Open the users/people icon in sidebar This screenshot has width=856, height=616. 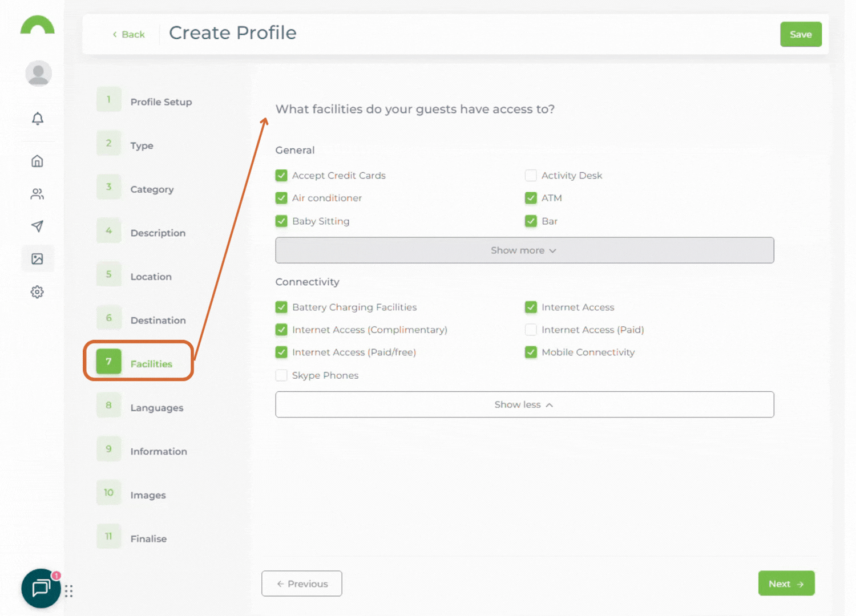point(38,194)
